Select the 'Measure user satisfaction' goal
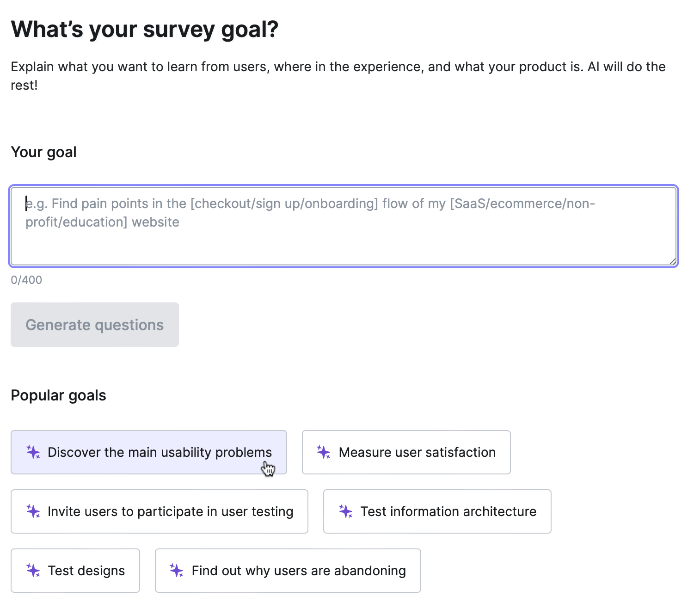 (x=406, y=452)
